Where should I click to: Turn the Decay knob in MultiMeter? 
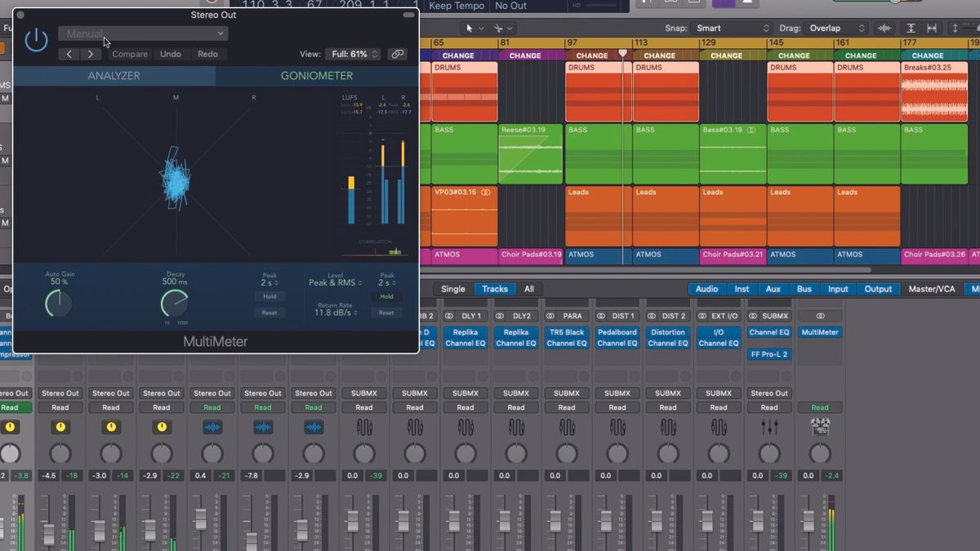point(174,302)
